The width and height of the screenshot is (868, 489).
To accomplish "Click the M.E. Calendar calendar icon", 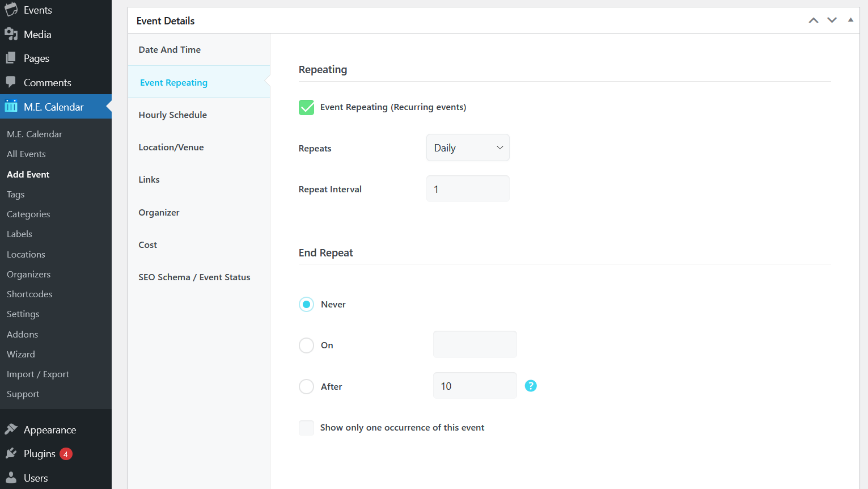I will [x=11, y=106].
